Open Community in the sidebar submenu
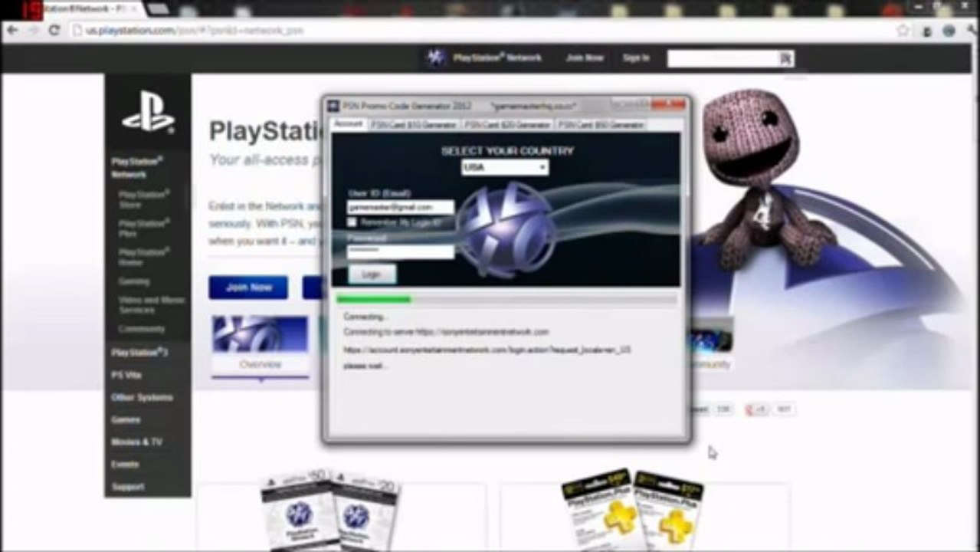The width and height of the screenshot is (980, 552). (x=141, y=329)
